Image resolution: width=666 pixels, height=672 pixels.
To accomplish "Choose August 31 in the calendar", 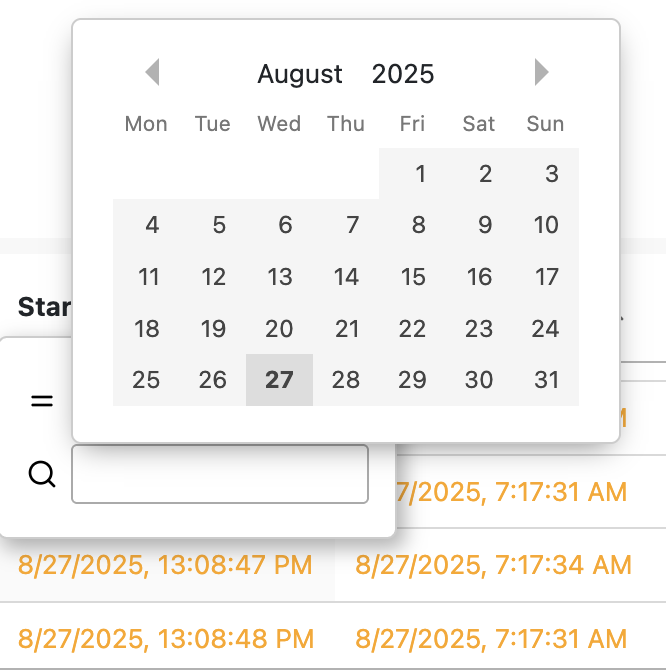I will pyautogui.click(x=546, y=380).
